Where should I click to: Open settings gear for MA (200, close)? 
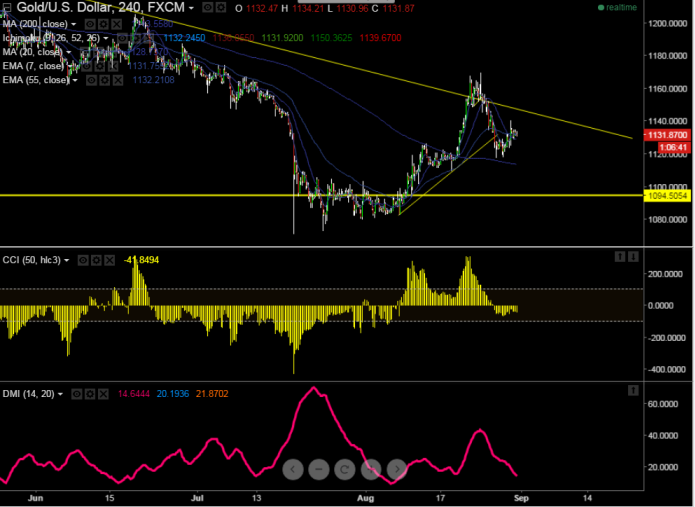click(103, 24)
